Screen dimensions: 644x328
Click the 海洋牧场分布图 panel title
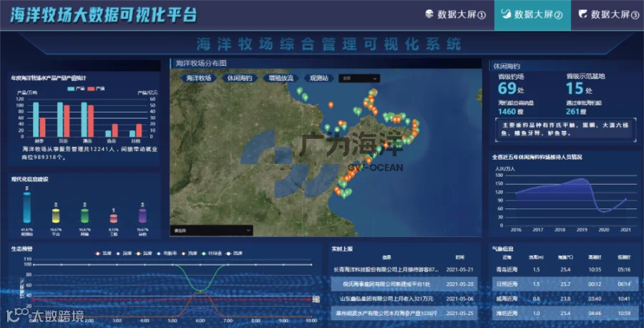coord(201,63)
